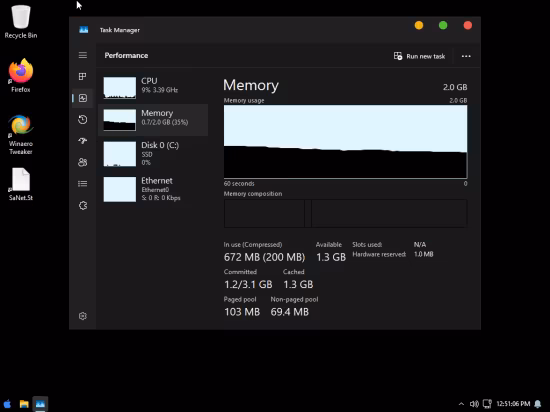The width and height of the screenshot is (550, 412).
Task: Click the Task Manager title bar icon
Action: coord(83,30)
